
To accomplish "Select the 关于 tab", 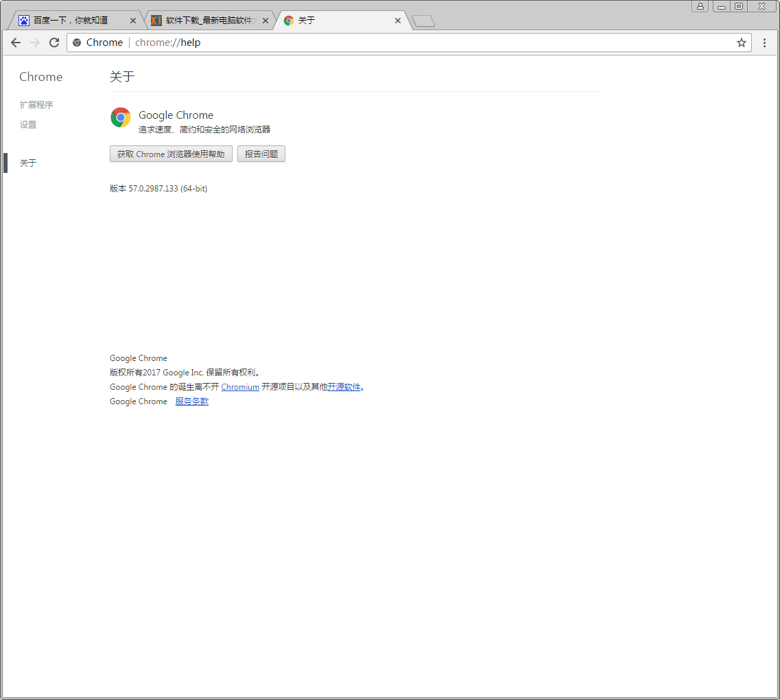I will pos(343,21).
